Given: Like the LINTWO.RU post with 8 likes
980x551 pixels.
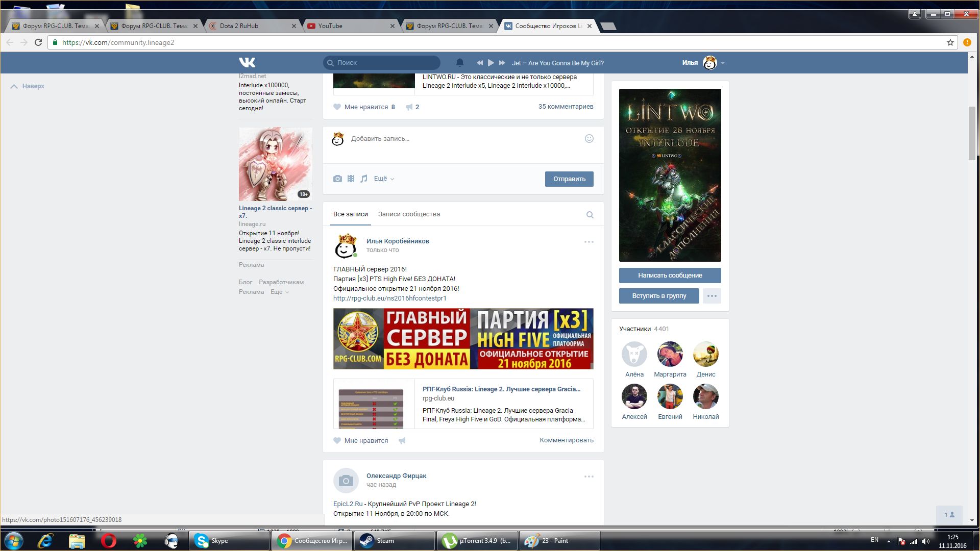Looking at the screenshot, I should 364,107.
